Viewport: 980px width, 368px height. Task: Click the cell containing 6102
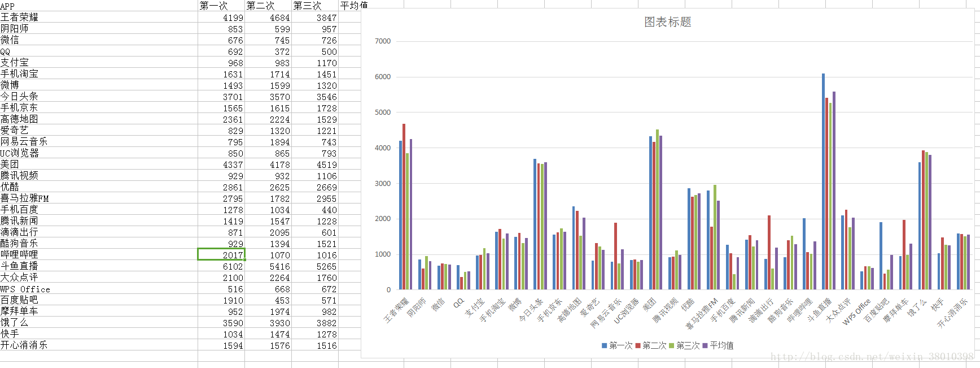[x=221, y=266]
